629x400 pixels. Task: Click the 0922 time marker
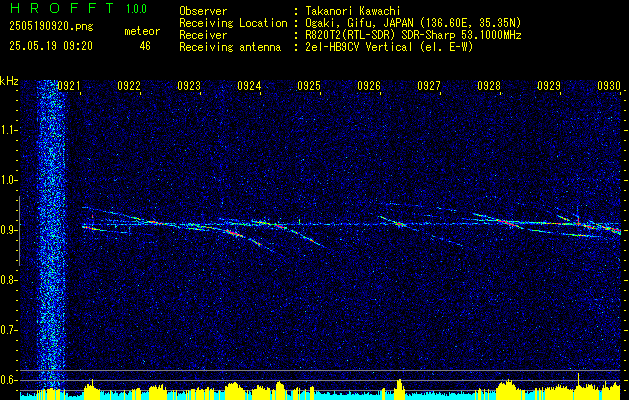tap(129, 86)
